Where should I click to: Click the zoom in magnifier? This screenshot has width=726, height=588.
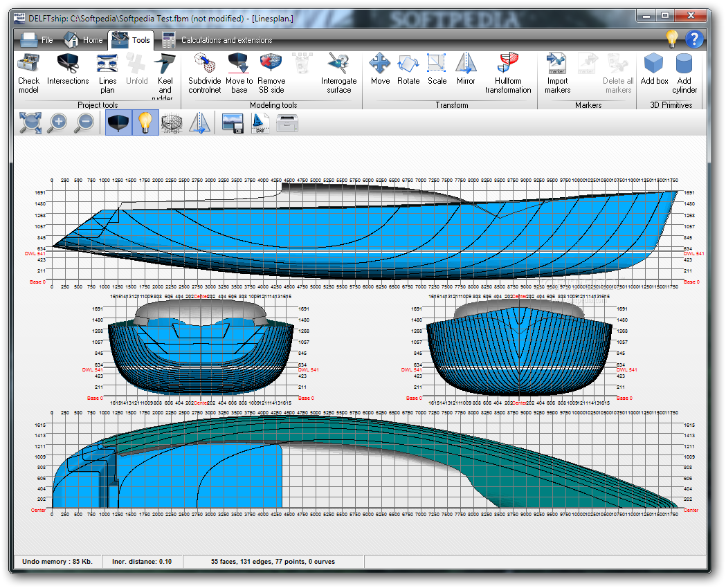[58, 123]
